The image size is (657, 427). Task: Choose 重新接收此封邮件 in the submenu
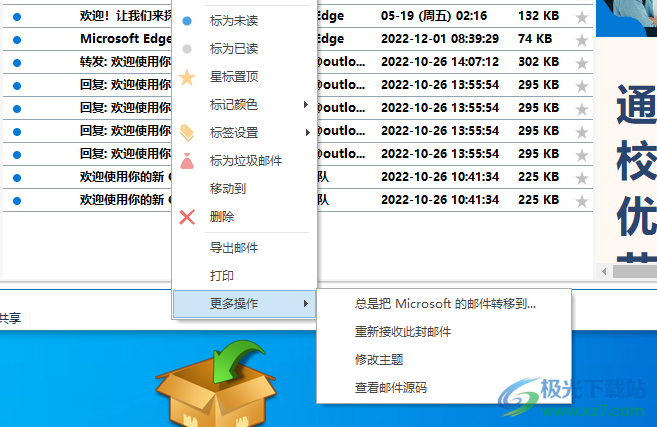tap(403, 331)
